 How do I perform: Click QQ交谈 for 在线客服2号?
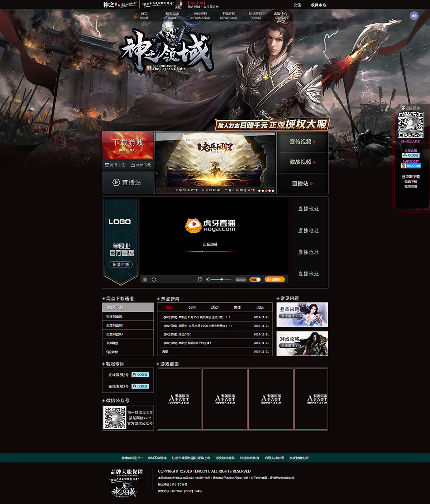point(140,375)
